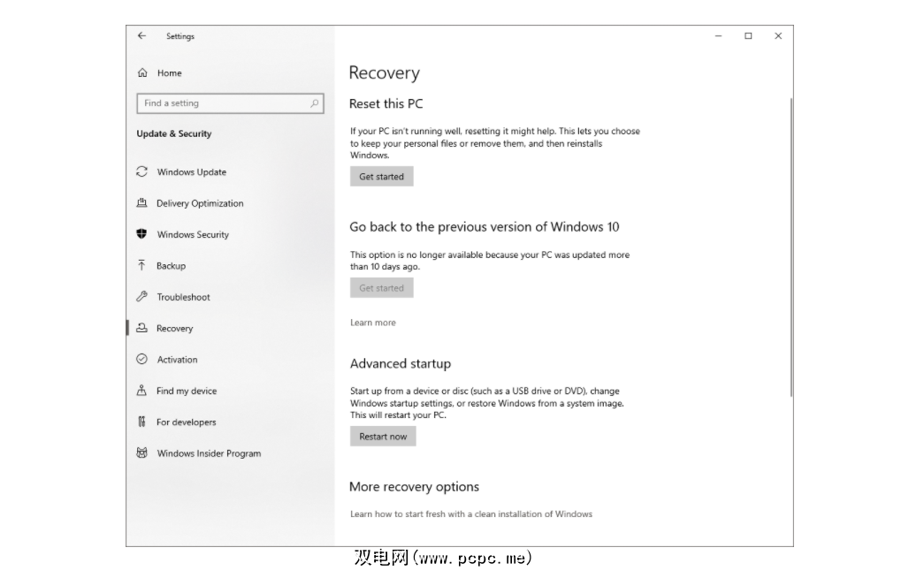The height and width of the screenshot is (578, 924).
Task: Click the Restart now button
Action: tap(383, 436)
